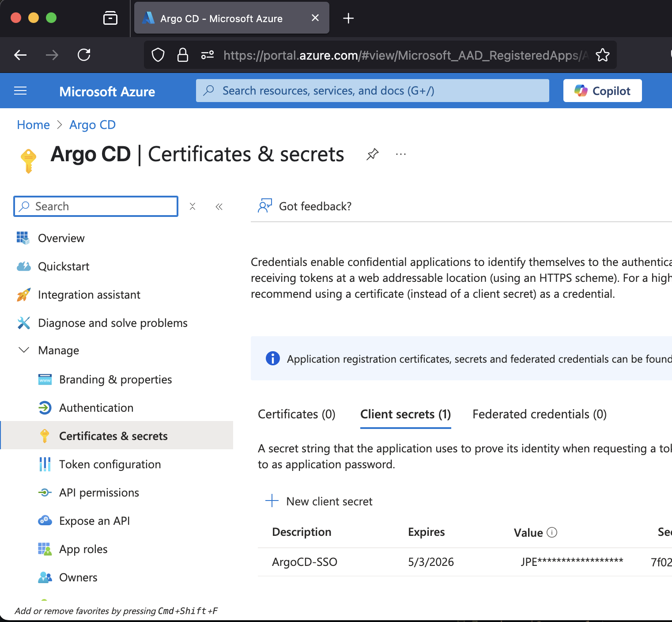The width and height of the screenshot is (672, 622).
Task: Select the Client secrets (1) tab
Action: point(405,414)
